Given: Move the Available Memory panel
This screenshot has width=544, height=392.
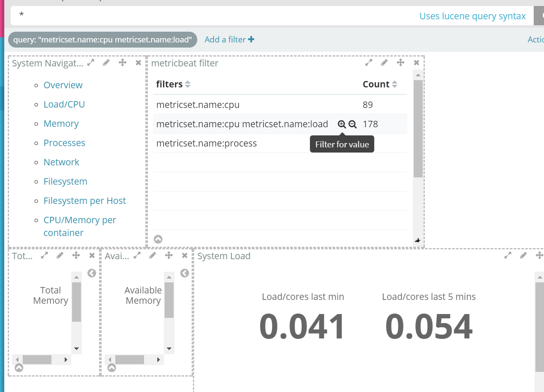Looking at the screenshot, I should pyautogui.click(x=169, y=255).
